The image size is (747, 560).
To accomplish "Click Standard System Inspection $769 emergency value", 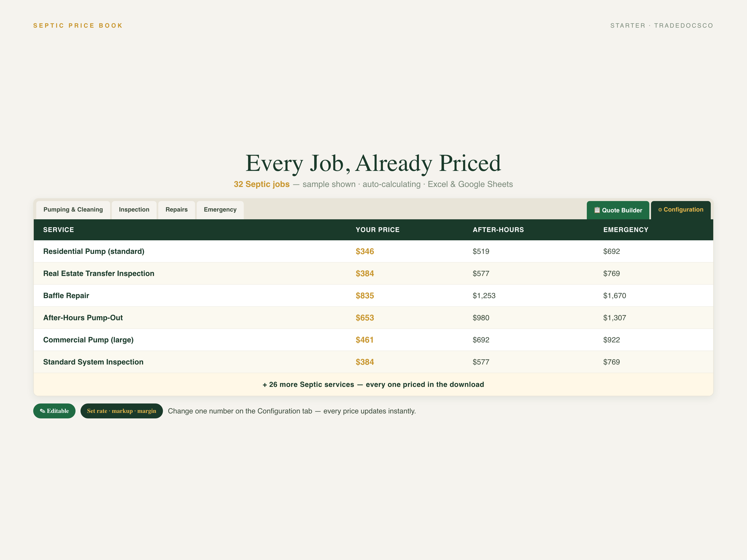I will point(612,362).
